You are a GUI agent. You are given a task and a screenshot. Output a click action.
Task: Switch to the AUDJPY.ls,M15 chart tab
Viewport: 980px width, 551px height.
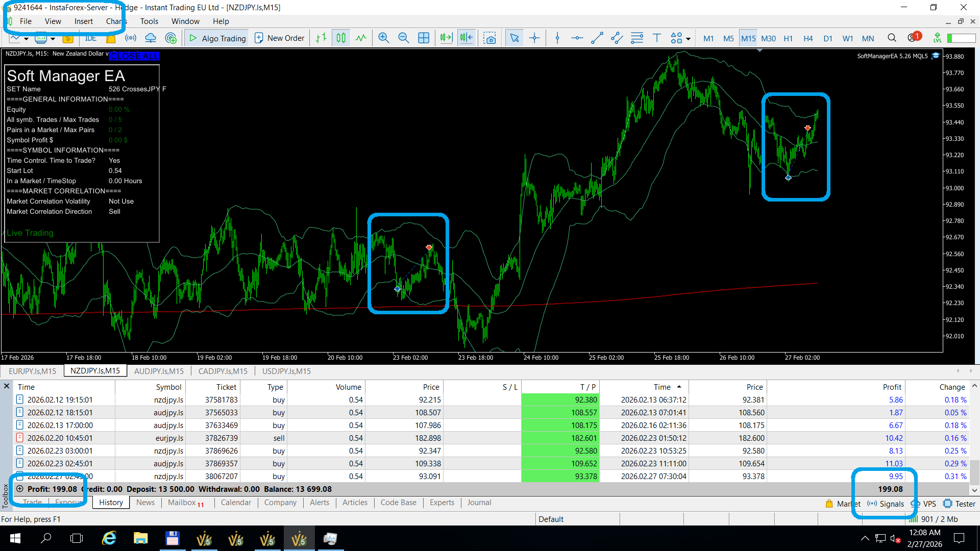(159, 371)
